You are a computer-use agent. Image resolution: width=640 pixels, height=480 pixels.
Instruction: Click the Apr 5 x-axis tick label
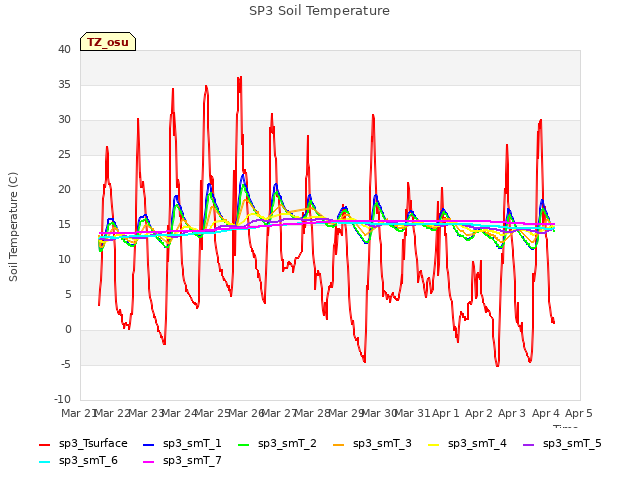point(579,413)
